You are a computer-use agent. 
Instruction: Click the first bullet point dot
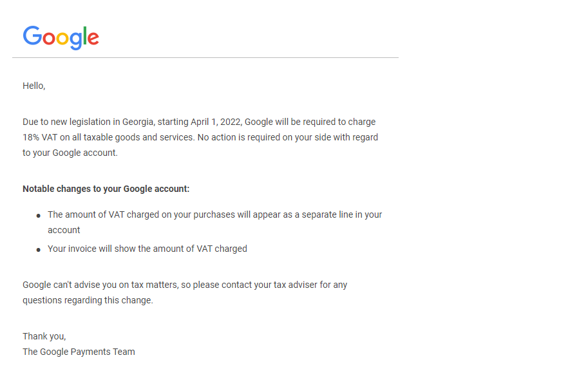(39, 216)
